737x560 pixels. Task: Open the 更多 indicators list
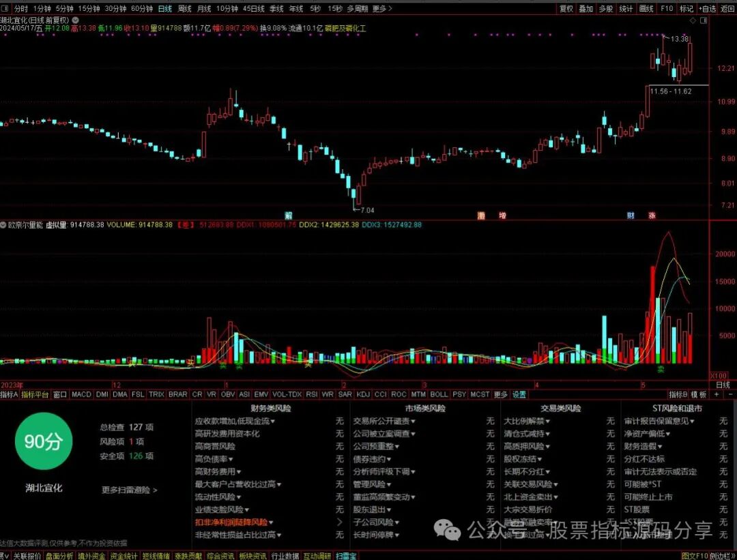coord(501,395)
